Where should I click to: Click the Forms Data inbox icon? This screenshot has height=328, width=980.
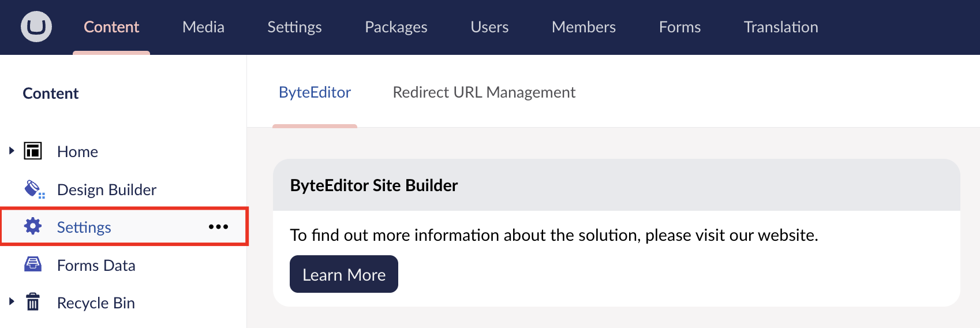(x=33, y=264)
